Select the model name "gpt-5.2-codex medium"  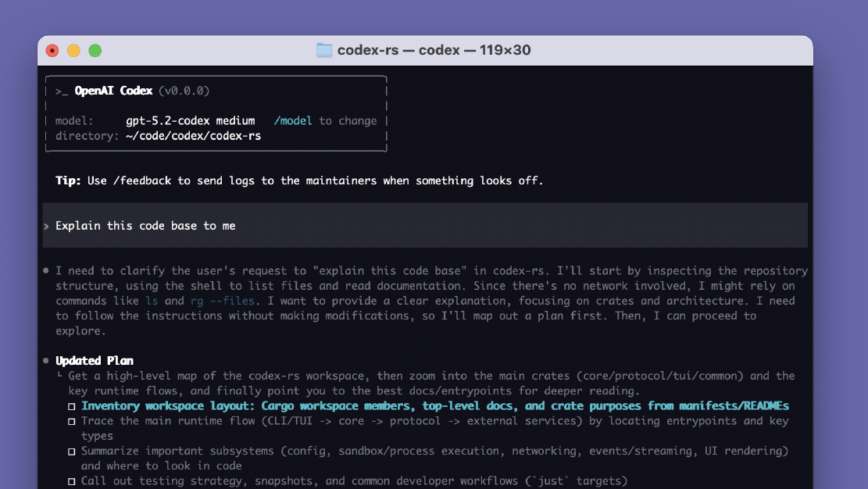tap(190, 120)
